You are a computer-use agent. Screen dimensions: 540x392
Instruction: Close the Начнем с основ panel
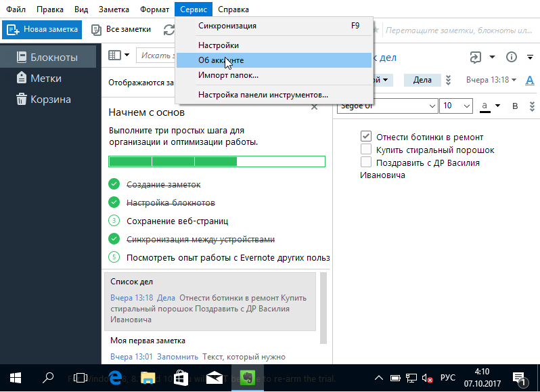pyautogui.click(x=314, y=107)
